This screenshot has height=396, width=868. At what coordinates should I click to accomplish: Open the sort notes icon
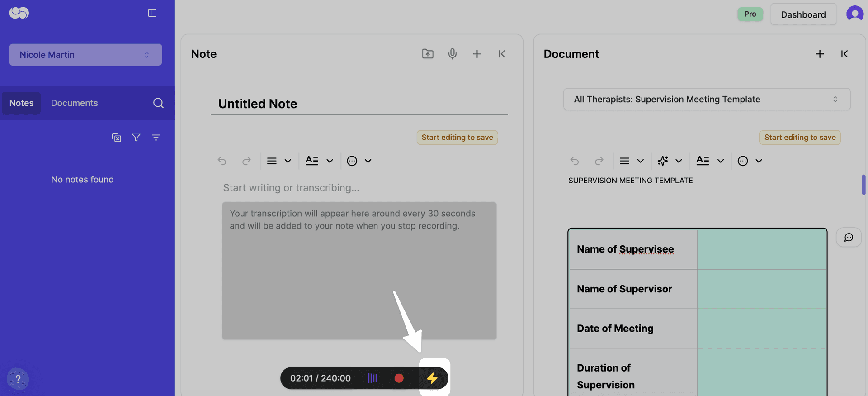click(x=156, y=137)
